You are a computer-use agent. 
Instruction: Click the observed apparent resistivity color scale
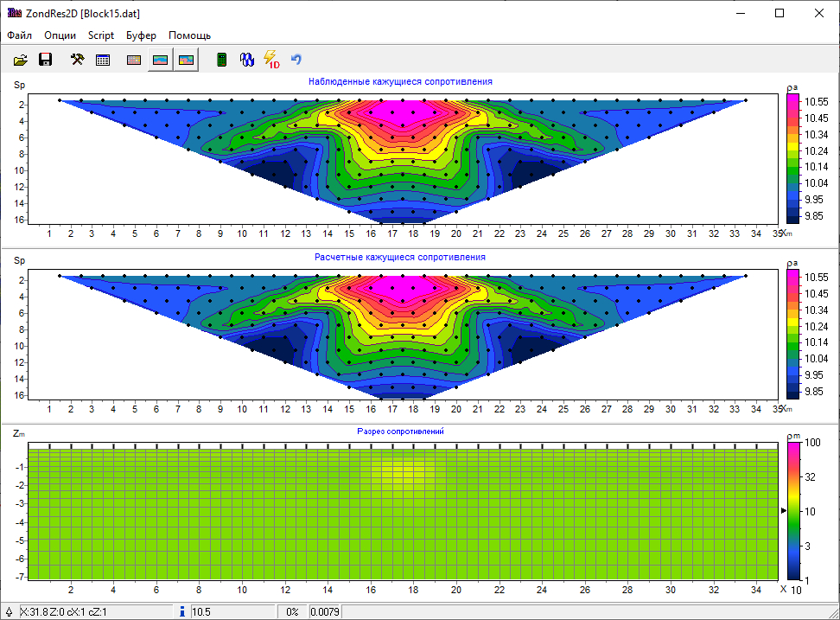tap(792, 158)
